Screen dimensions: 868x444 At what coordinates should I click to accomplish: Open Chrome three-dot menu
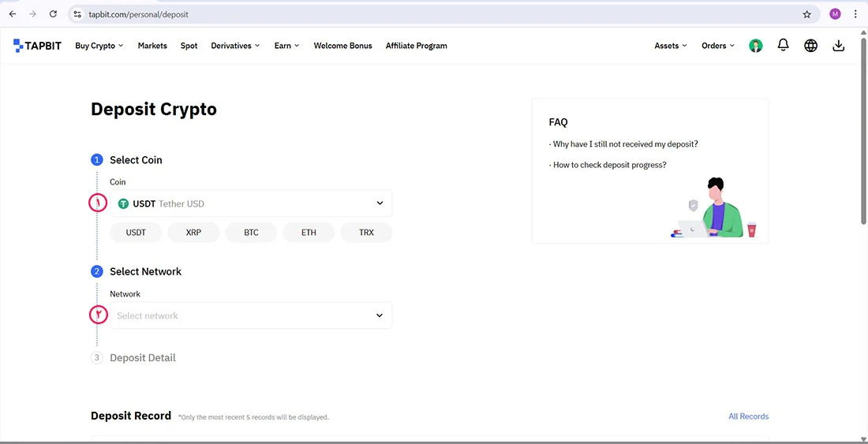pos(855,14)
